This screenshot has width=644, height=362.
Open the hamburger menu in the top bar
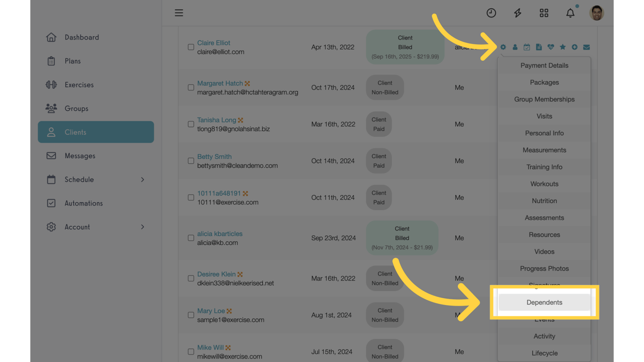tap(179, 13)
